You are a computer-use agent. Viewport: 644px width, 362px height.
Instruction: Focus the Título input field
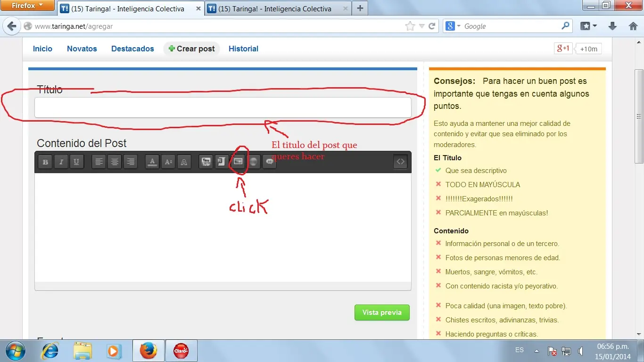[x=223, y=107]
